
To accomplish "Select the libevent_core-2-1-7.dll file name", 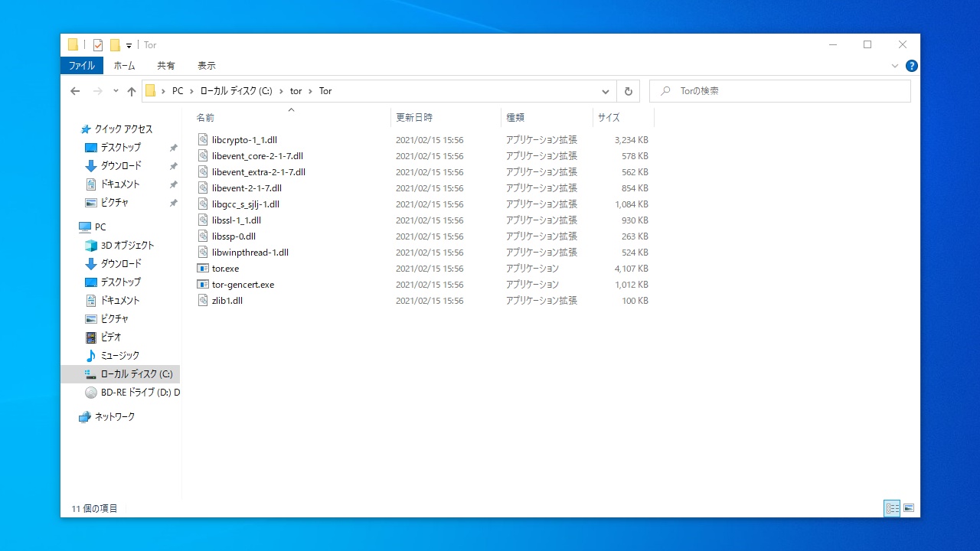I will coord(257,156).
